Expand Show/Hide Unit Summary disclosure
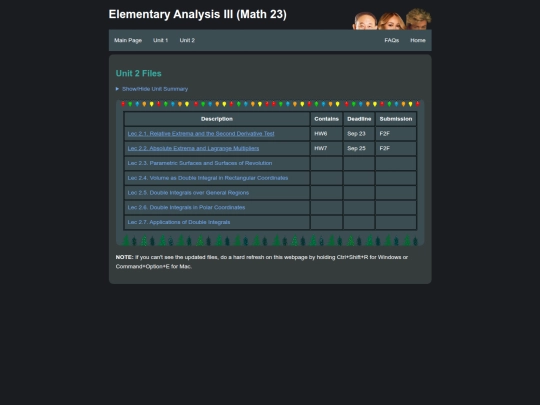 click(152, 89)
